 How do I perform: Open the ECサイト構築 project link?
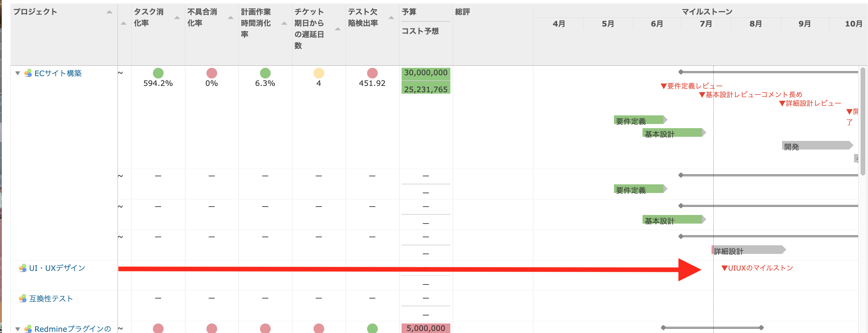click(x=58, y=73)
